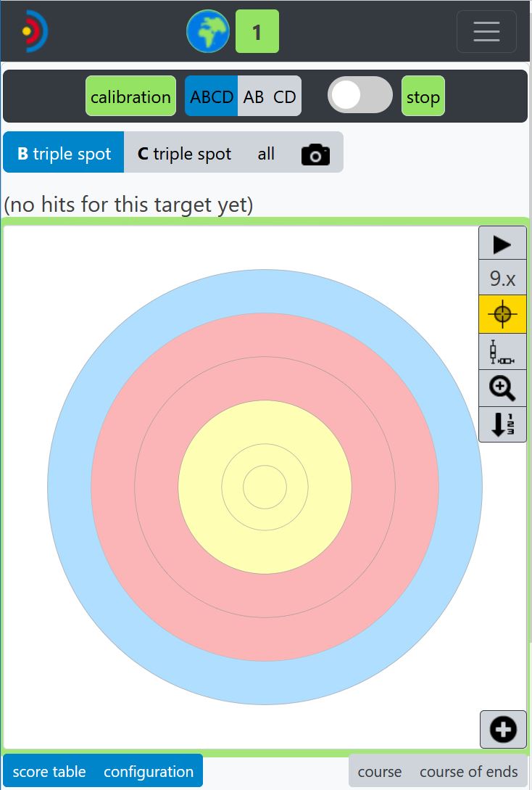The image size is (532, 790).
Task: Click the black plus add button
Action: (x=503, y=729)
